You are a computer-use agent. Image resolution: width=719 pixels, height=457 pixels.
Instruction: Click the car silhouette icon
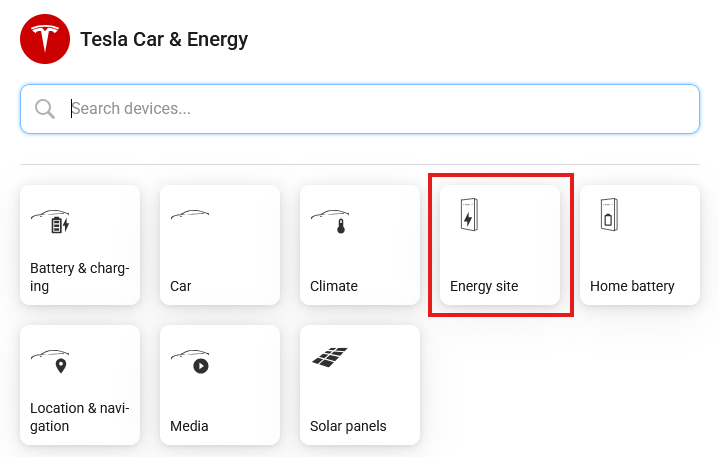(x=190, y=215)
